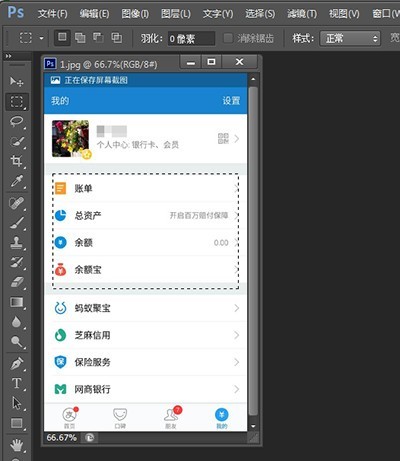Select the Move tool

tap(17, 81)
